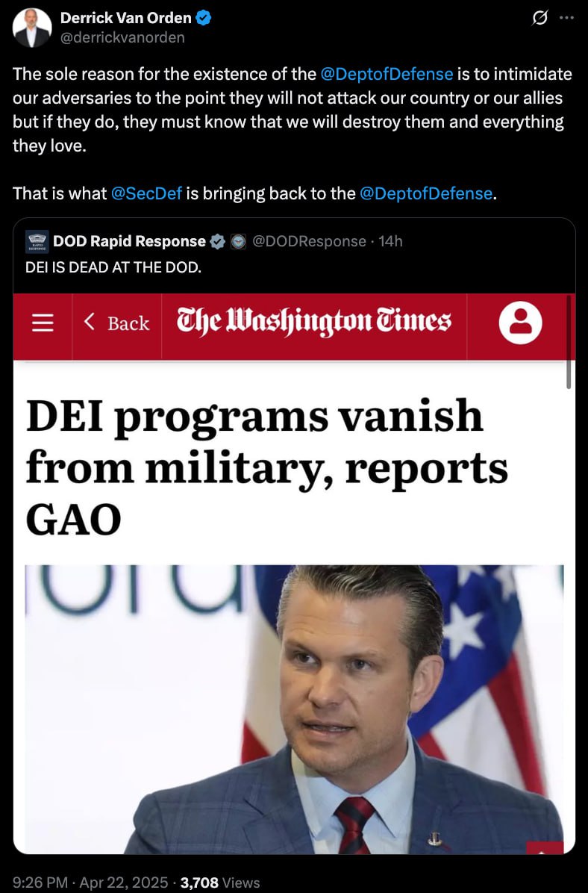
Task: Click the blue verified badge beside Derrick Van Orden
Action: [x=204, y=18]
